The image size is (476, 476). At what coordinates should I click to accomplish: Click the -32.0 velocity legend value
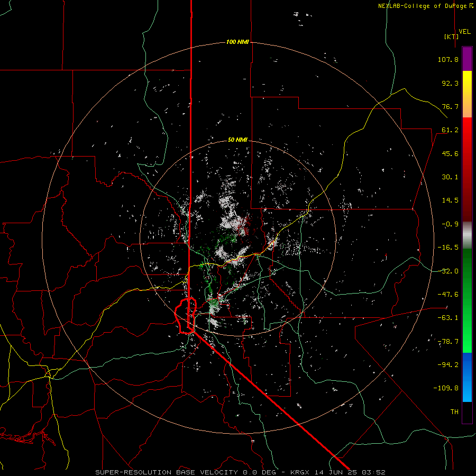click(448, 271)
